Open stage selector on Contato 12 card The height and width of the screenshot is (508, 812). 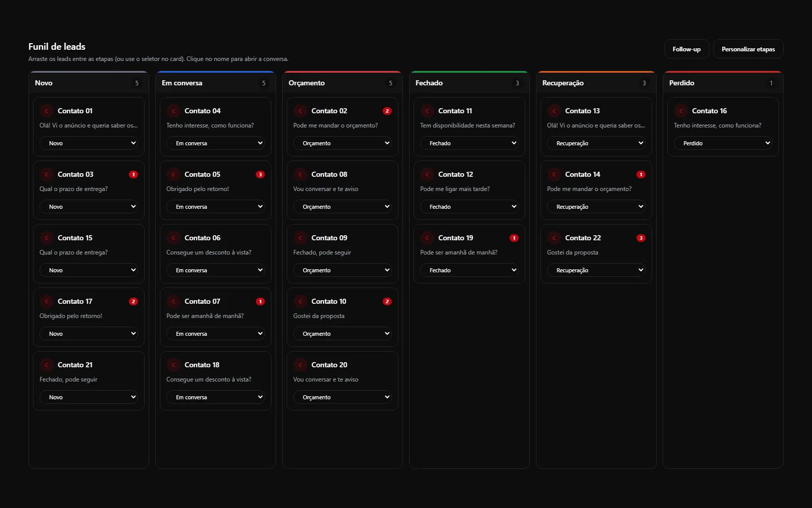coord(469,207)
